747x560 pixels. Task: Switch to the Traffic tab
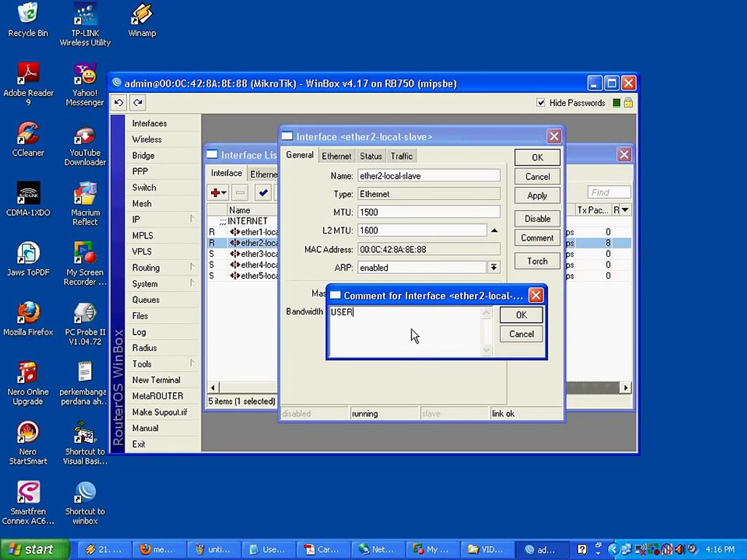(402, 156)
